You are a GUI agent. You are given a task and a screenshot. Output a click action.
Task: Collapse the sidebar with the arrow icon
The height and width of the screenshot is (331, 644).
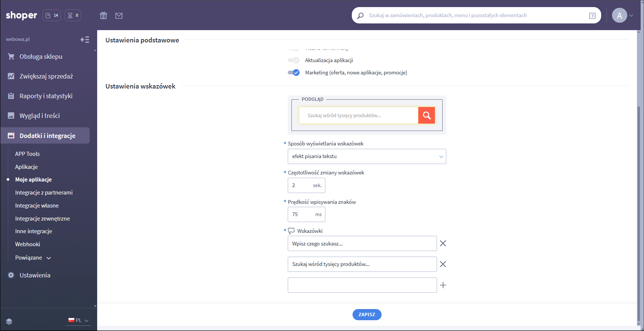click(85, 40)
